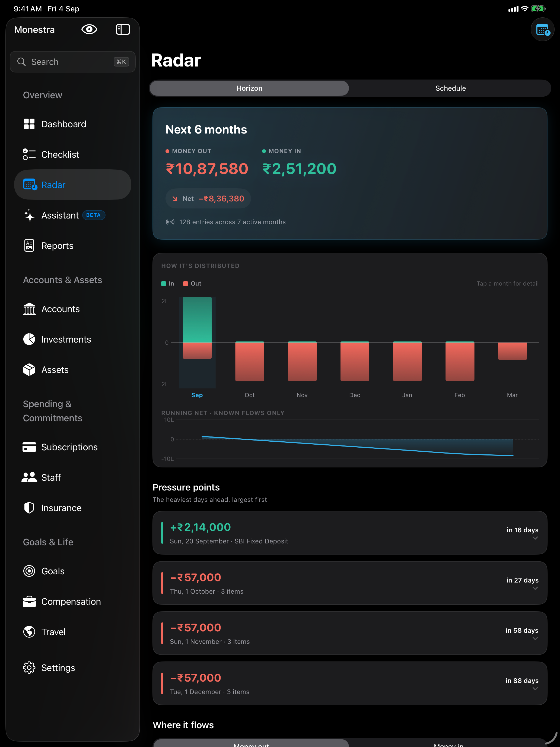Open the Insurance section
Screen dimensions: 560x747
[x=72, y=508]
